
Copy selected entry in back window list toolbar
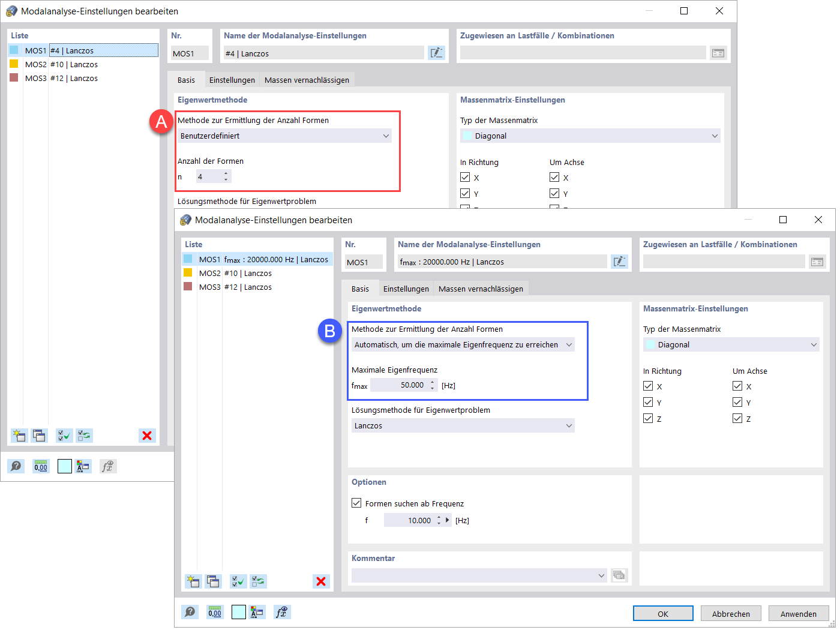click(39, 436)
